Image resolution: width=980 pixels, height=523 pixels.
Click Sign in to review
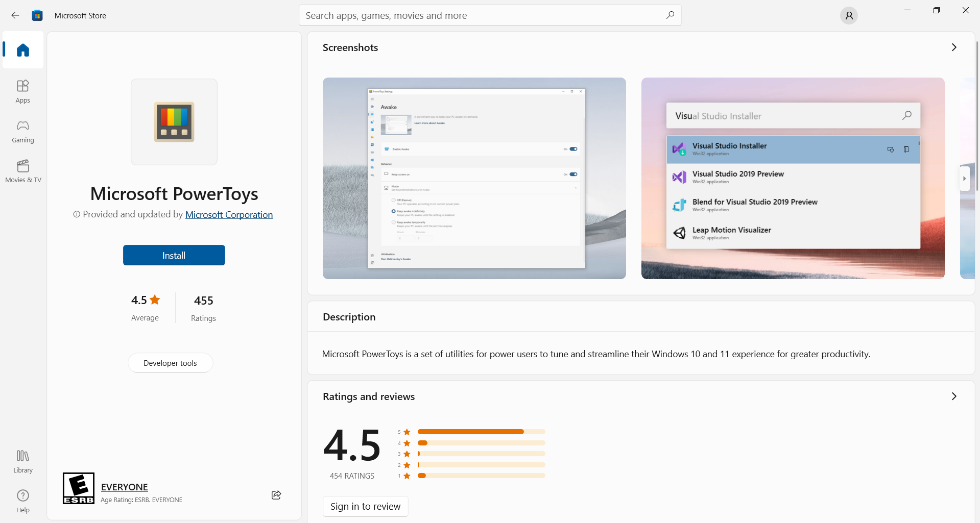pyautogui.click(x=365, y=506)
